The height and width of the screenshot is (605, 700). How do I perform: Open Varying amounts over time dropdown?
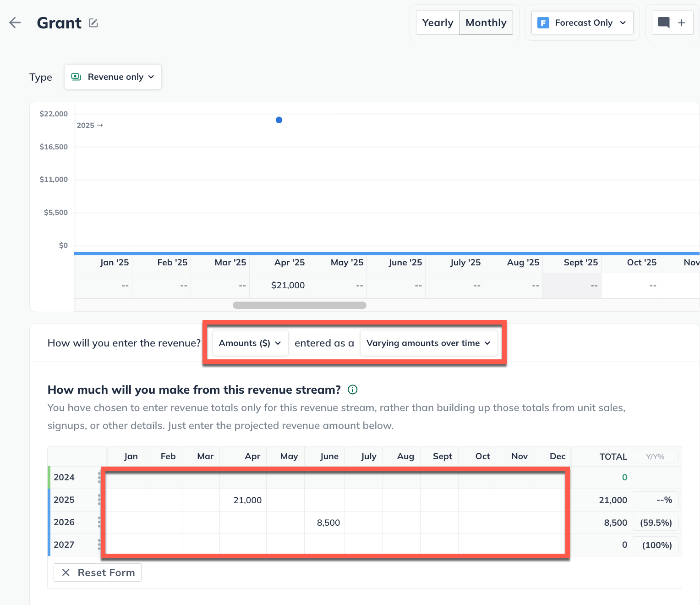[428, 343]
